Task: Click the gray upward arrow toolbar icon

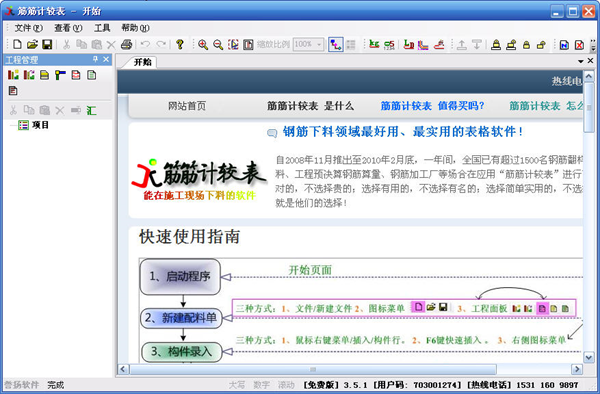Action: click(462, 45)
